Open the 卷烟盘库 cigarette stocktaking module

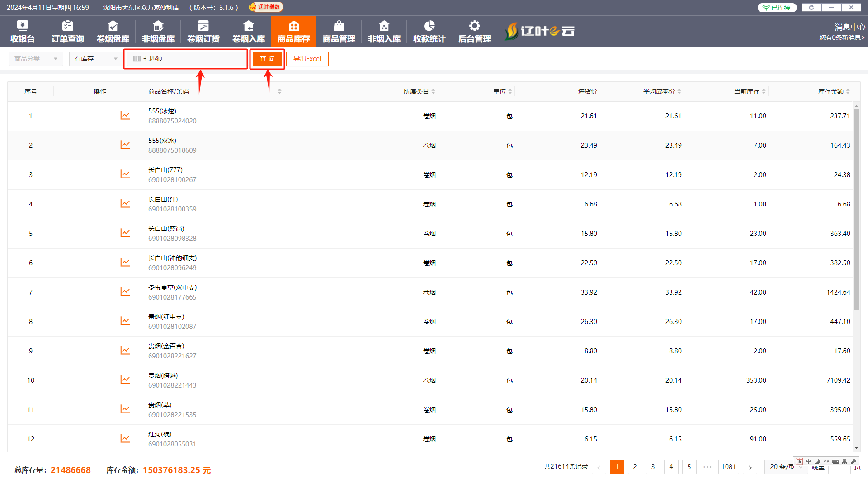click(x=113, y=32)
